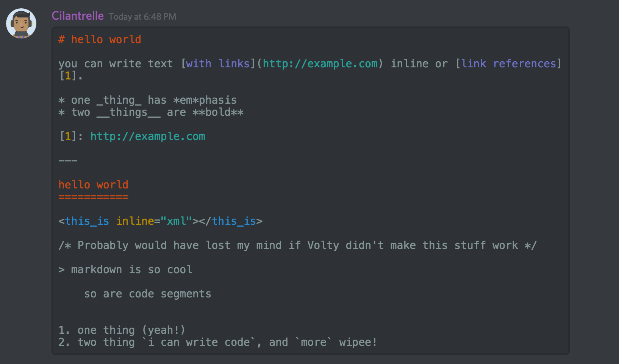Click the '> markdown is so cool' blockquote line
The image size is (619, 364).
click(x=125, y=269)
